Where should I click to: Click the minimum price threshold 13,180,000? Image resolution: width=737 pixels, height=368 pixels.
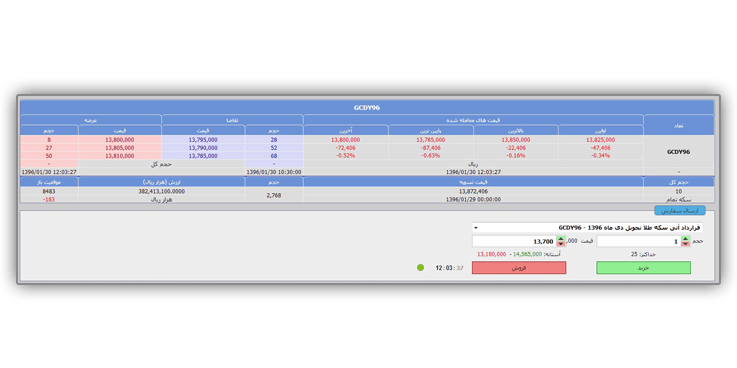(x=492, y=254)
